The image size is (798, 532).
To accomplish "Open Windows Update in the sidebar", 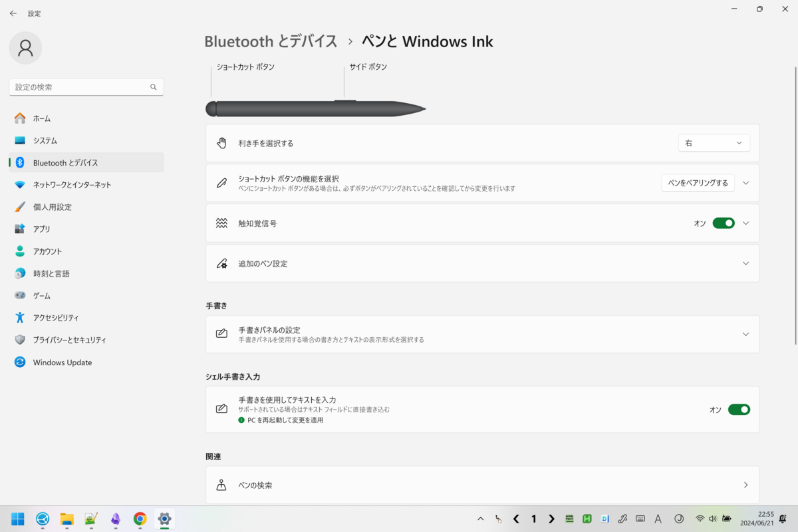I will point(86,362).
